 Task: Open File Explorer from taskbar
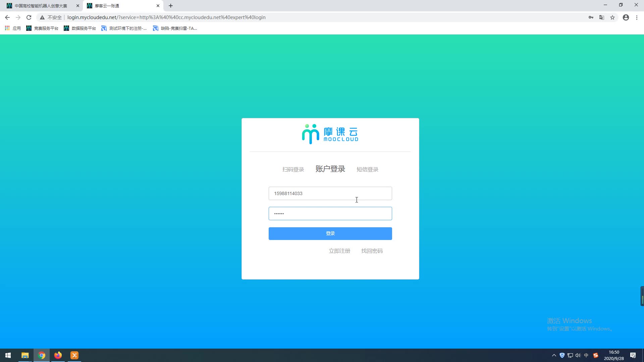[25, 355]
